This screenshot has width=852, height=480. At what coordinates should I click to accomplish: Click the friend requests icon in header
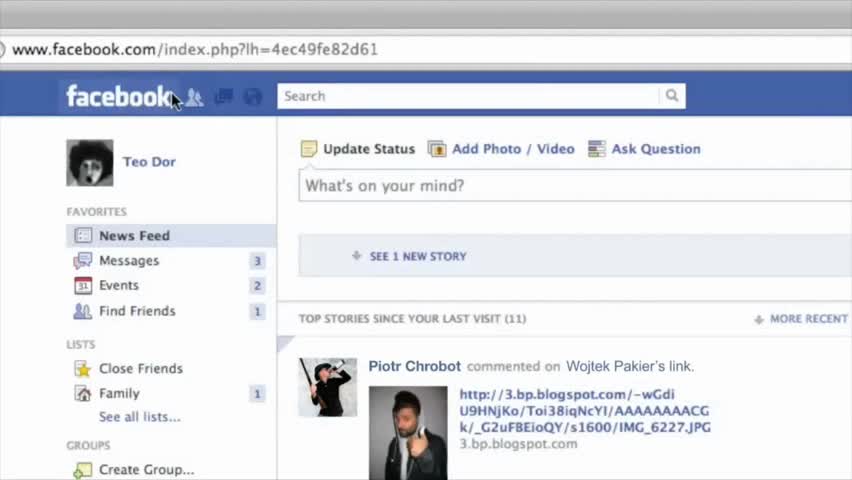point(195,97)
